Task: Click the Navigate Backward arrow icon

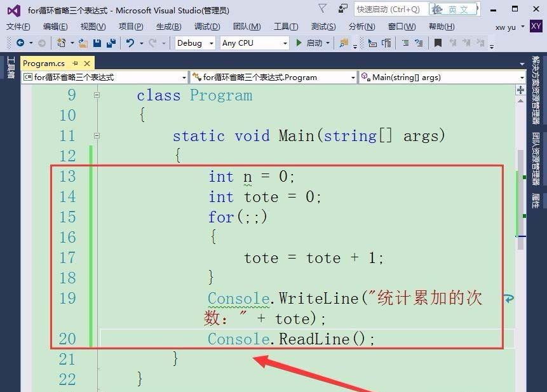Action: (20, 43)
